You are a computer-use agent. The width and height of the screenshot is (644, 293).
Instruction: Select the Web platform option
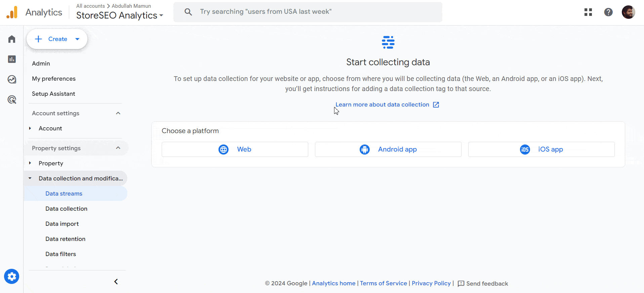[235, 149]
